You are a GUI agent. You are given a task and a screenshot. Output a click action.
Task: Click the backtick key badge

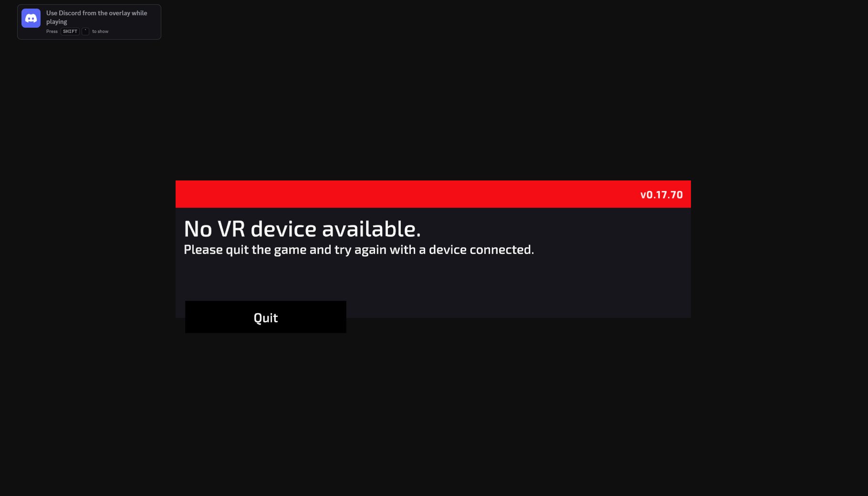pos(85,32)
